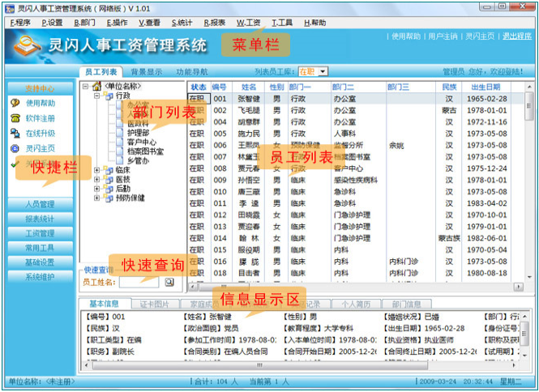The image size is (539, 392).
Task: Sort by the 出生日期 column header
Action: [486, 87]
